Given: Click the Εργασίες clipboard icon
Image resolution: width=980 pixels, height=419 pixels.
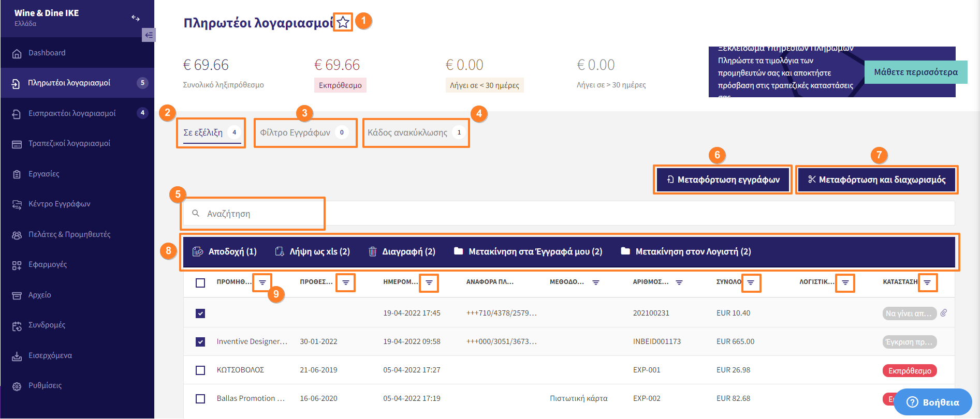Looking at the screenshot, I should [17, 174].
